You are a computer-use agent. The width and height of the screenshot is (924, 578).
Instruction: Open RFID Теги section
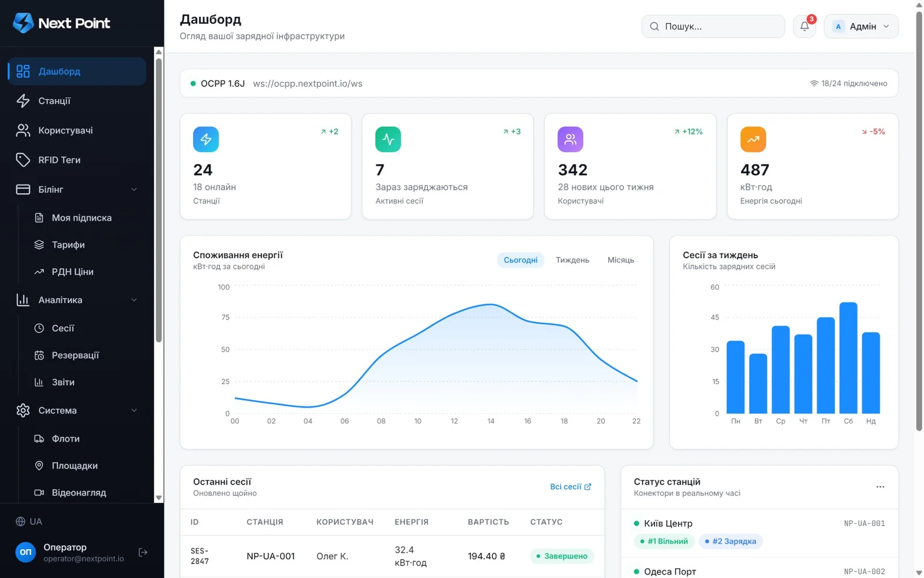pyautogui.click(x=77, y=160)
